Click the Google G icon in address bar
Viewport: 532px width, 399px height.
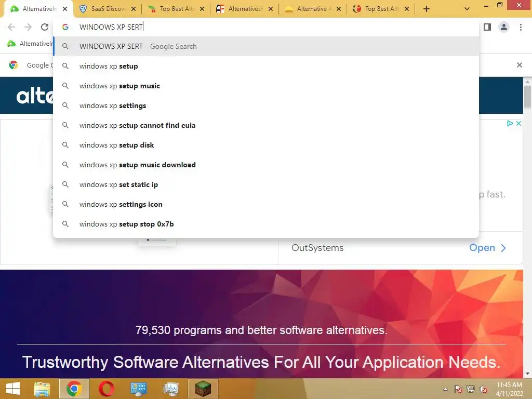click(x=65, y=27)
